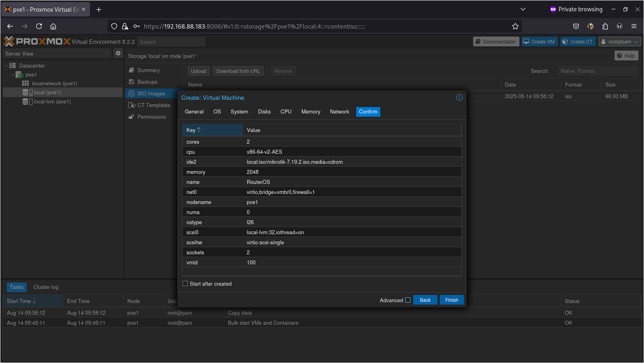Switch to the Network tab
The width and height of the screenshot is (644, 363).
click(x=339, y=112)
